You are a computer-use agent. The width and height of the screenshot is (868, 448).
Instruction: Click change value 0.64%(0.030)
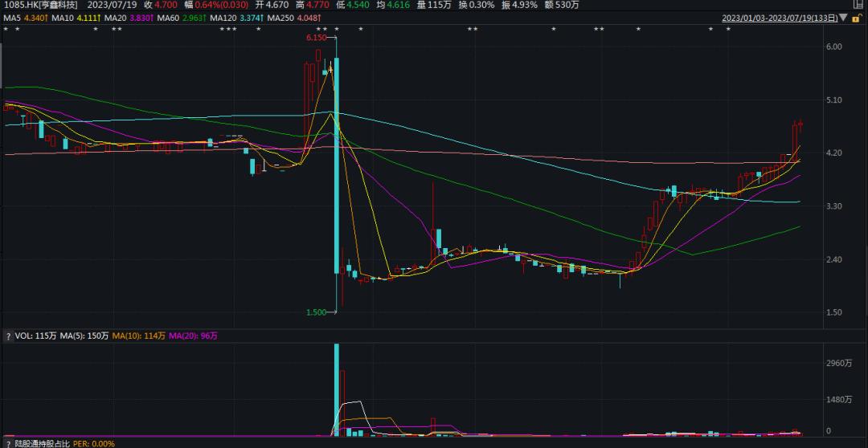tap(216, 5)
